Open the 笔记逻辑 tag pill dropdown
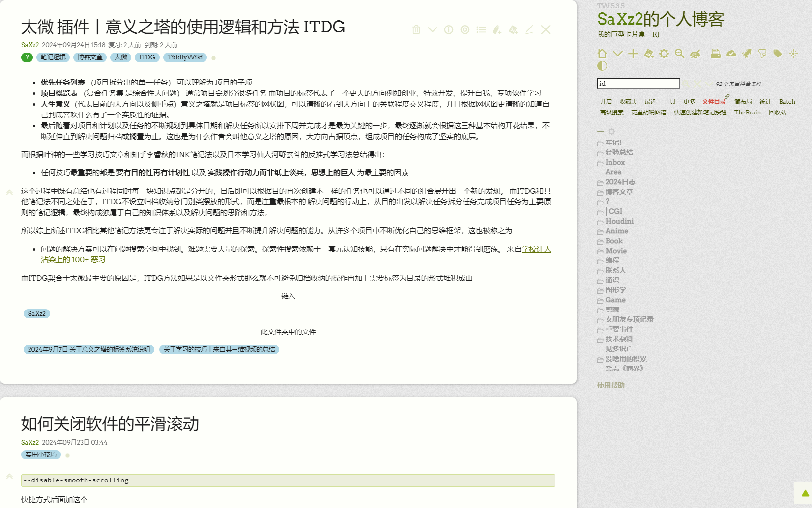 pos(53,57)
